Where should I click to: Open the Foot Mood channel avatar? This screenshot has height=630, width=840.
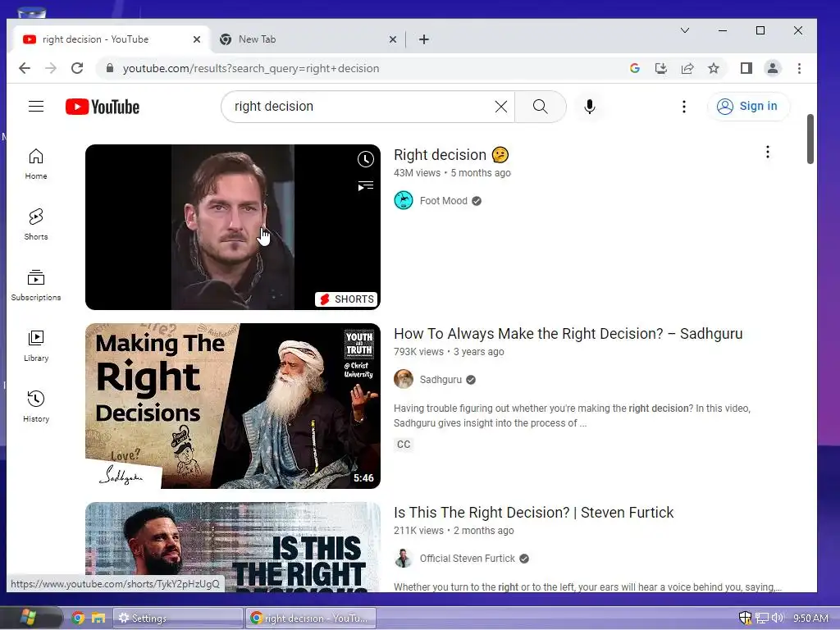(x=404, y=201)
